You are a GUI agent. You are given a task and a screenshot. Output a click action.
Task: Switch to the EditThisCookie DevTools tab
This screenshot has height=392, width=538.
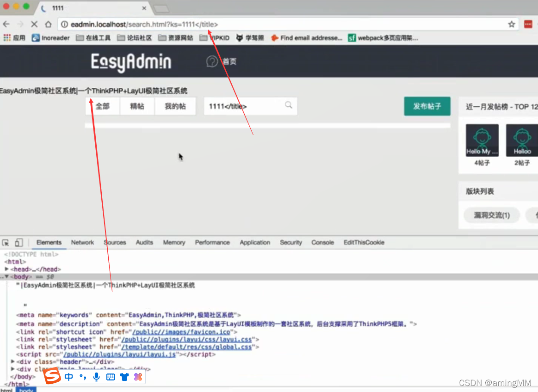point(364,243)
